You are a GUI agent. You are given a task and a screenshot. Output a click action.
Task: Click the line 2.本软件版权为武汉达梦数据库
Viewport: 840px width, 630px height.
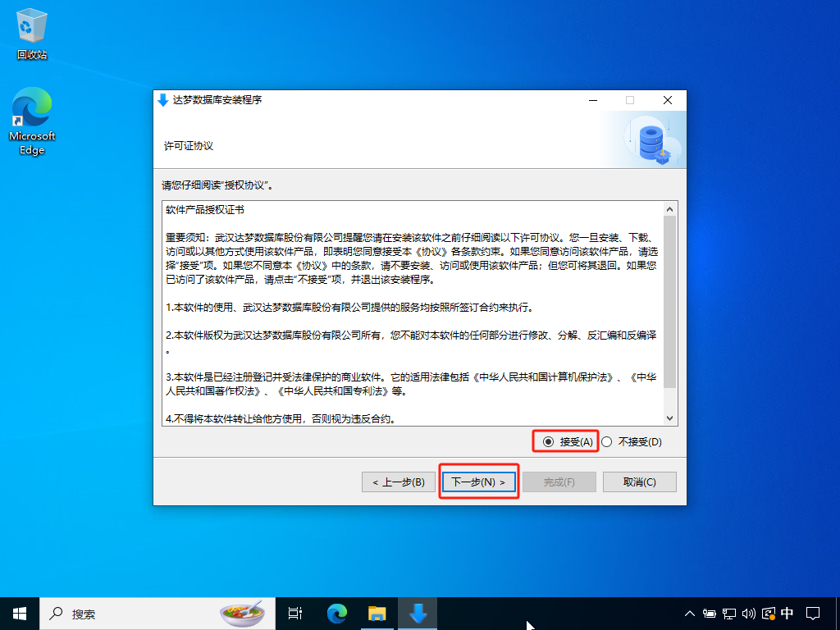coord(412,342)
